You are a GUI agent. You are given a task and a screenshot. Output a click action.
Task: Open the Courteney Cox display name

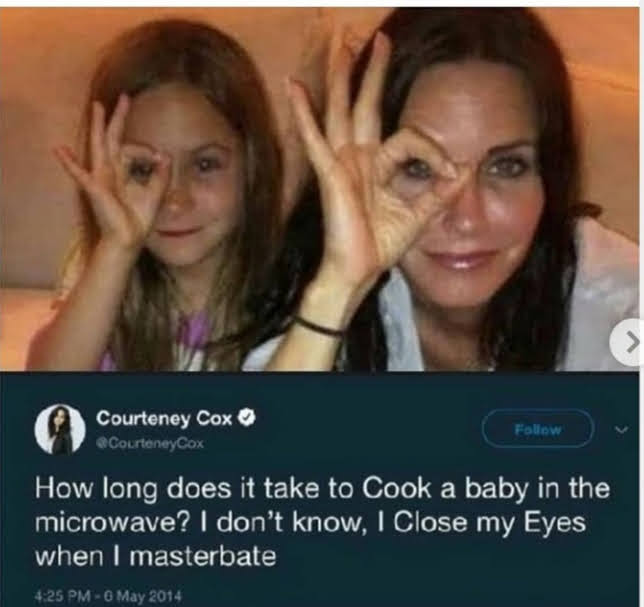point(164,416)
